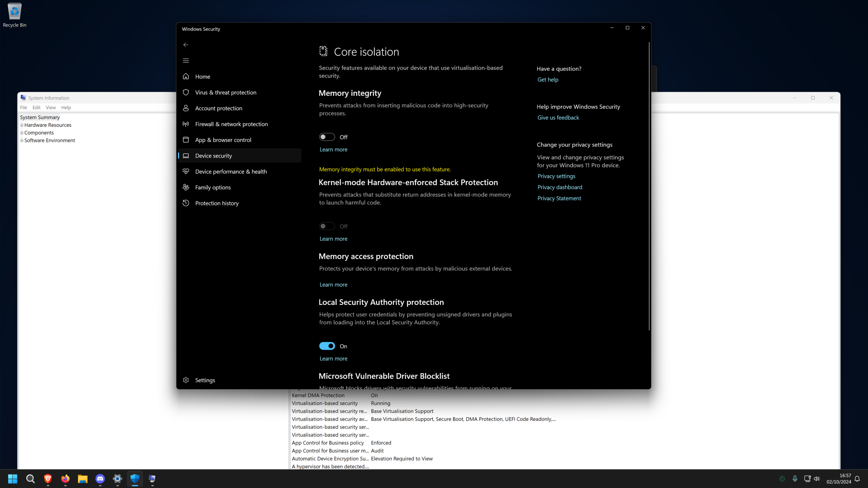Expand Software Environment category
The image size is (868, 488).
[x=22, y=140]
